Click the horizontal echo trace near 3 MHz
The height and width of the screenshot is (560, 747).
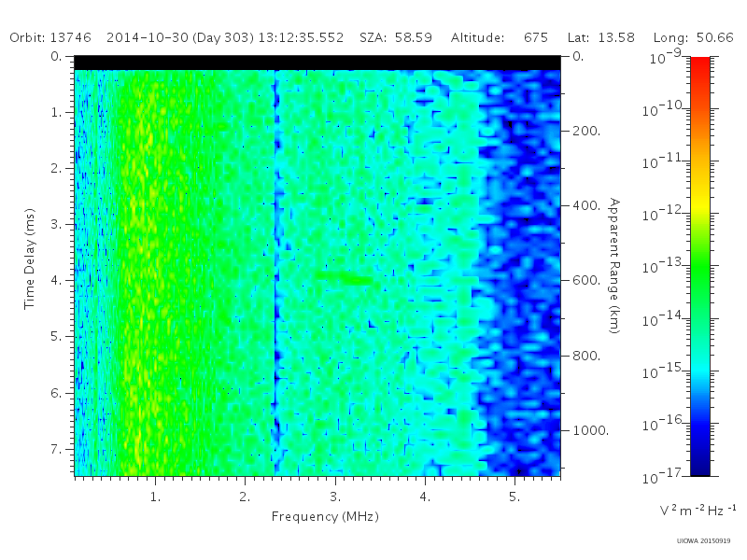[345, 277]
